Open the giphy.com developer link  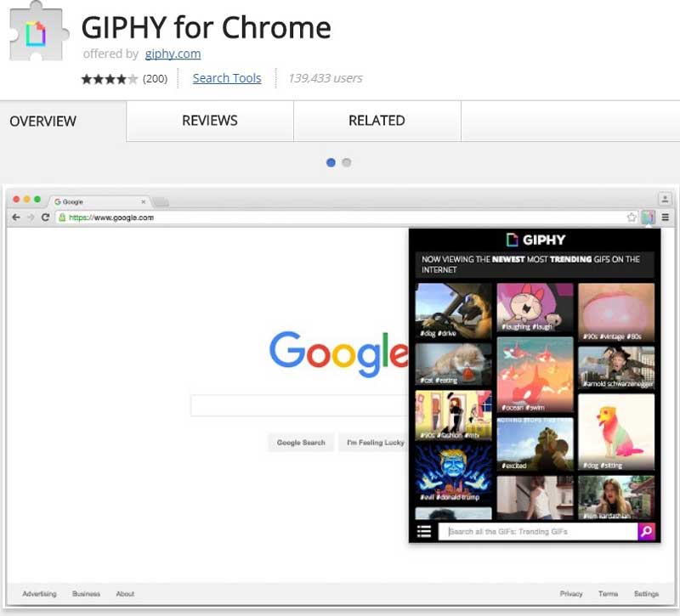173,54
